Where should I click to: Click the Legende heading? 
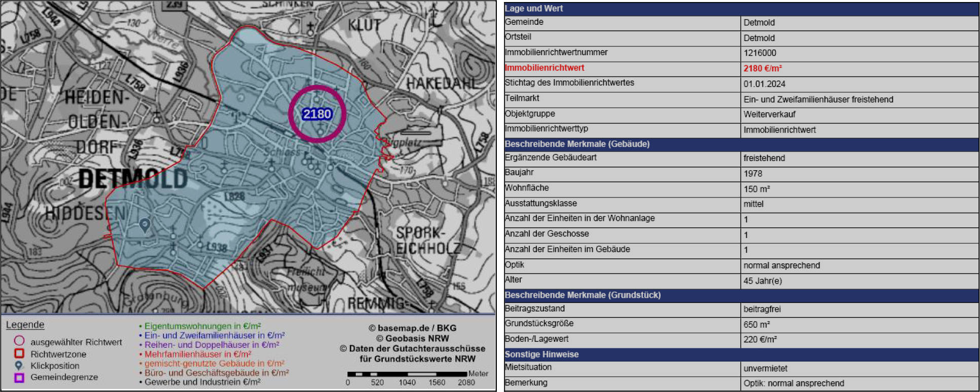click(x=25, y=325)
